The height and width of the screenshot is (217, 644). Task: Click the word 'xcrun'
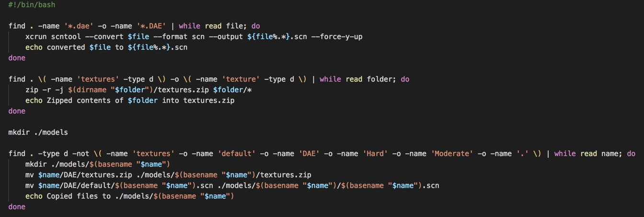[36, 36]
